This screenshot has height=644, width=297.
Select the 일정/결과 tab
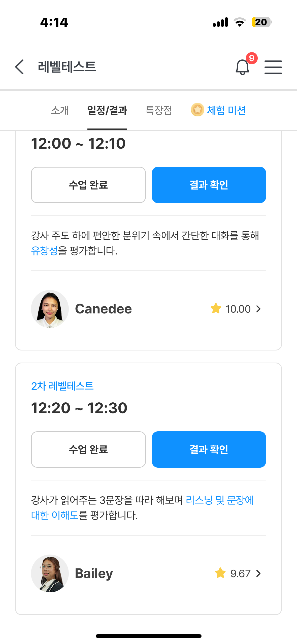107,110
